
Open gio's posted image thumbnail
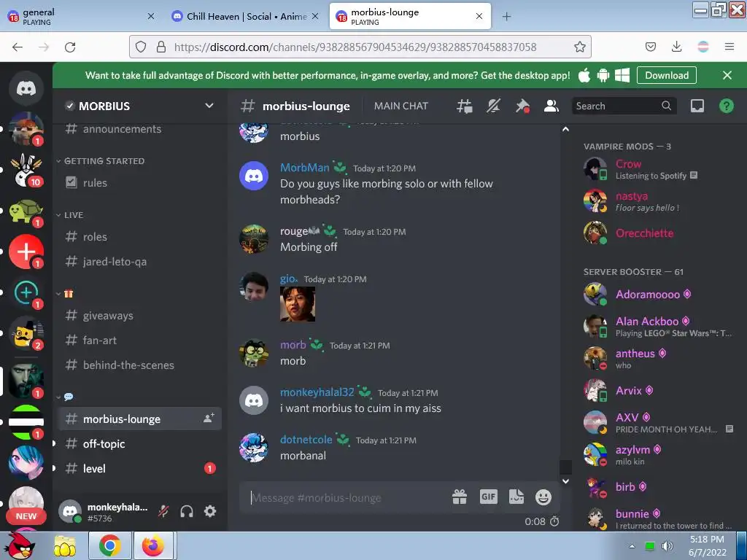point(298,304)
